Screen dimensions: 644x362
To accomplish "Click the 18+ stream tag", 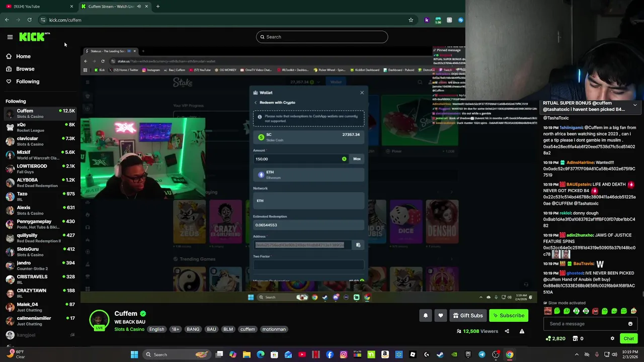I will tap(175, 329).
